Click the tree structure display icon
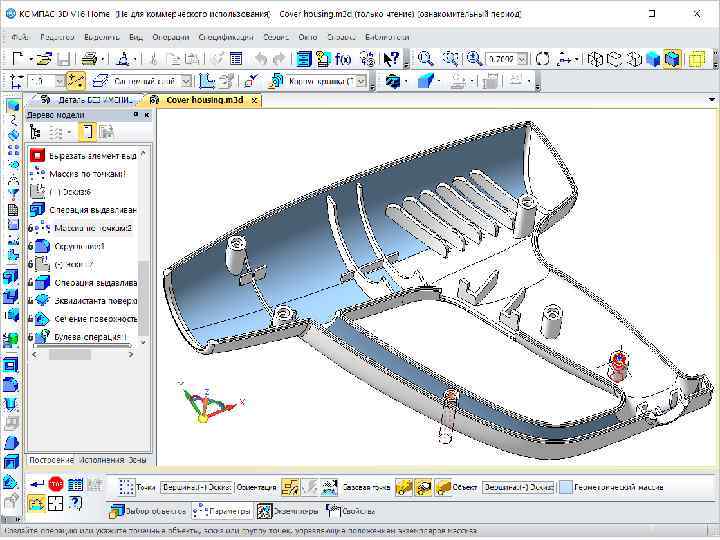 point(35,132)
